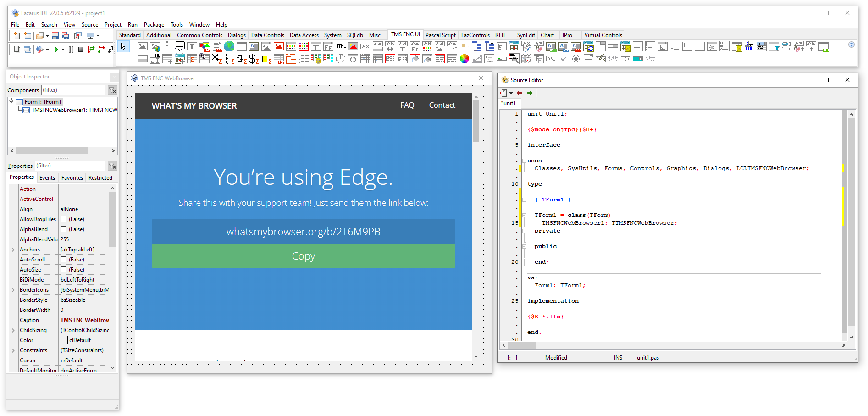Click the whatsmybrowser.org/b/2T6M9PB link

304,232
